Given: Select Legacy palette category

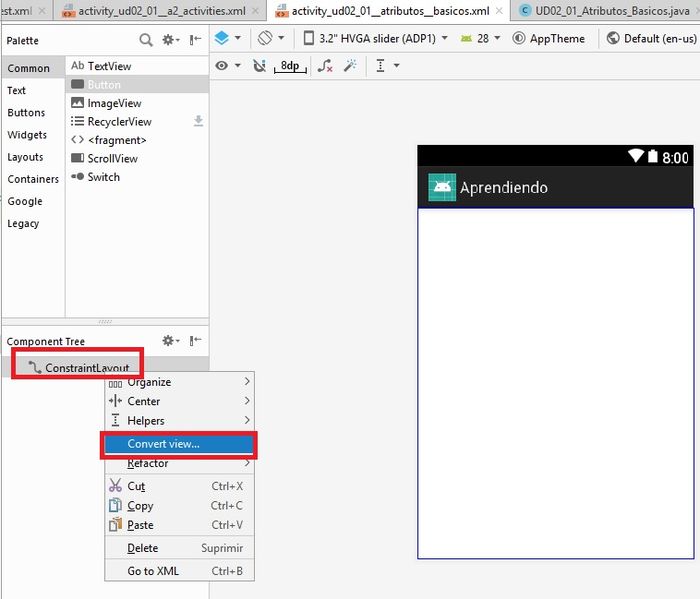Looking at the screenshot, I should (33, 223).
